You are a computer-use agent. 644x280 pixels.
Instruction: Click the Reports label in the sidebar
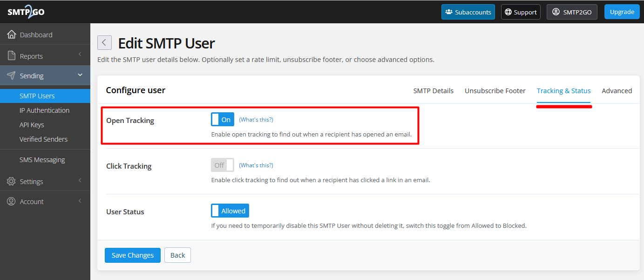point(31,56)
